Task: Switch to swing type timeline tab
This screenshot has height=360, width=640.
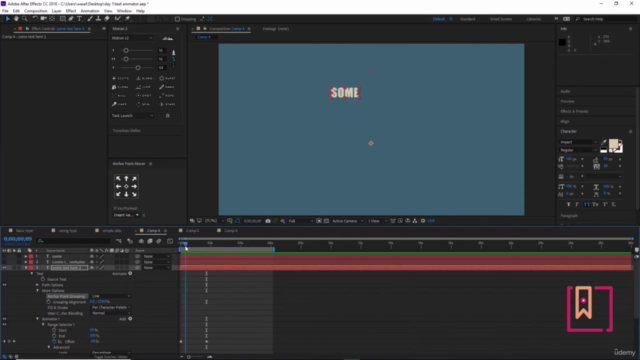Action: (68, 231)
